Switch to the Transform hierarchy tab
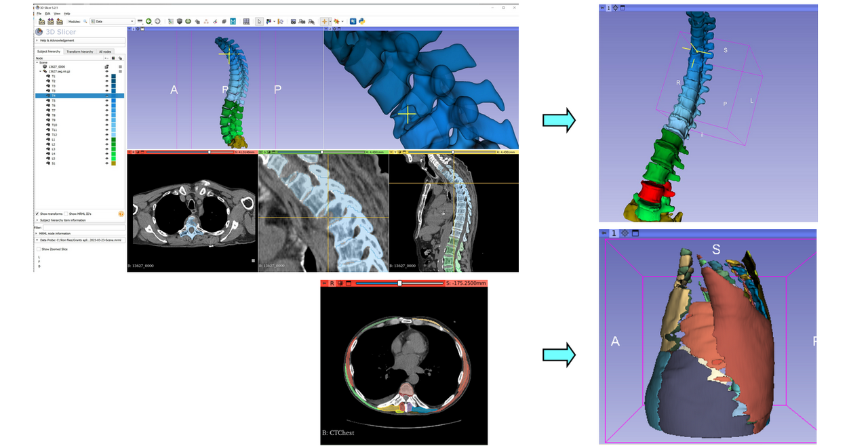The height and width of the screenshot is (446, 868). point(80,52)
